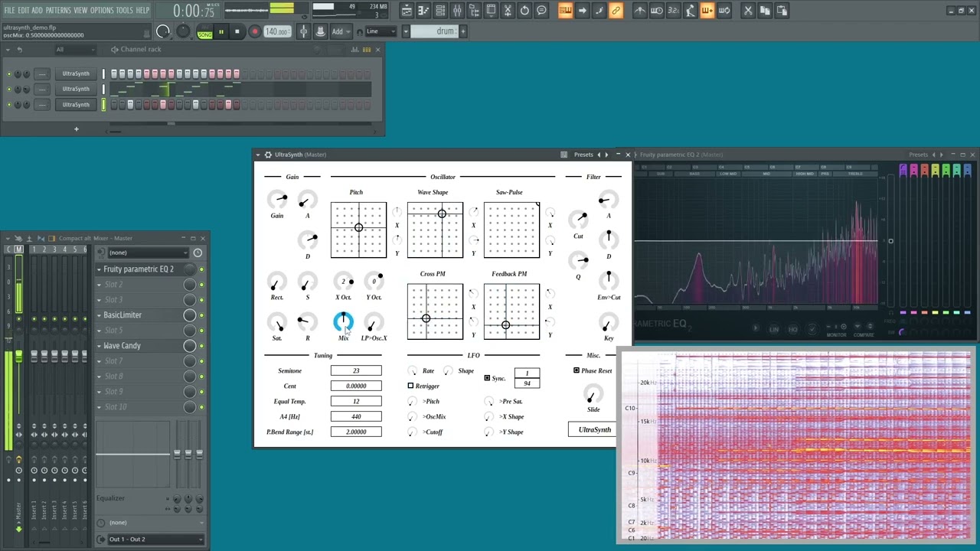Viewport: 980px width, 551px height.
Task: Open the FILE menu
Action: pyautogui.click(x=9, y=10)
